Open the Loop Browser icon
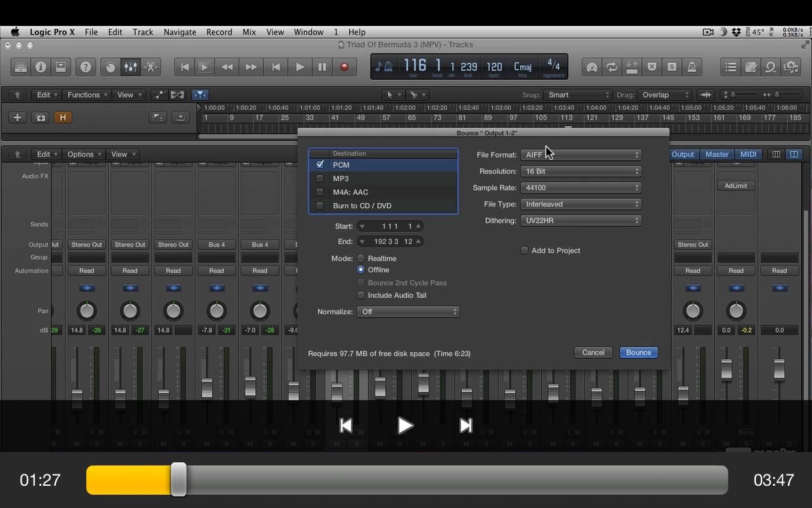This screenshot has width=812, height=508. click(771, 67)
